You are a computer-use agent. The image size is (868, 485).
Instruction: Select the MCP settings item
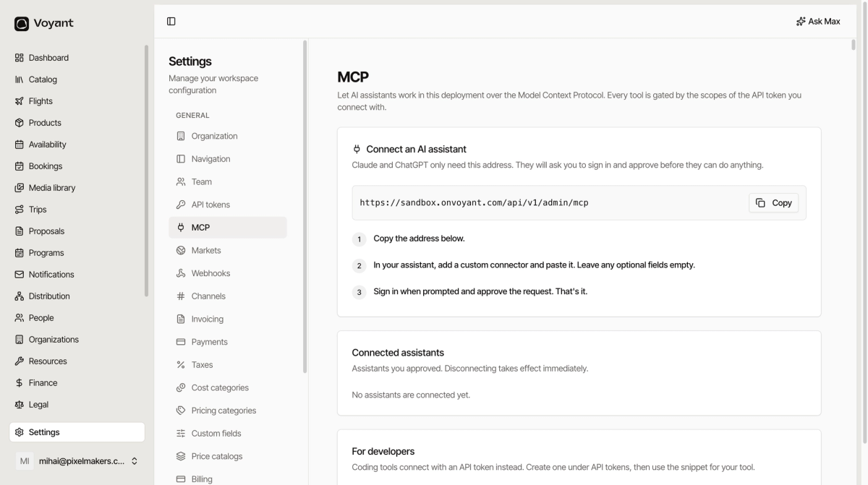coord(228,228)
